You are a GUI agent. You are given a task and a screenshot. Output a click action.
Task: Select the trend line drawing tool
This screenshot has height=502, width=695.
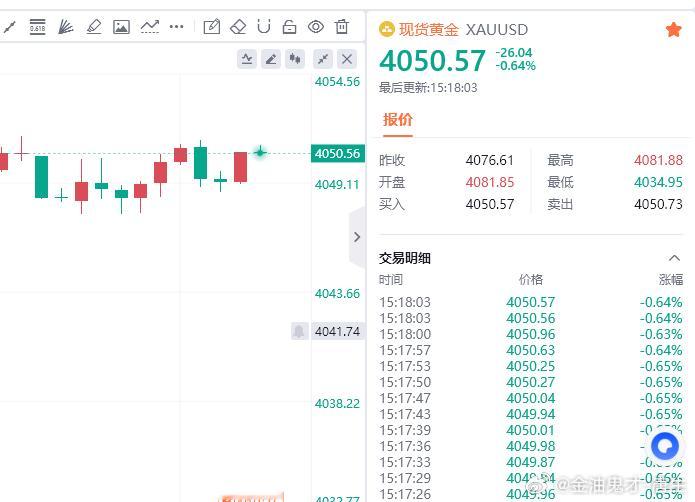(9, 27)
